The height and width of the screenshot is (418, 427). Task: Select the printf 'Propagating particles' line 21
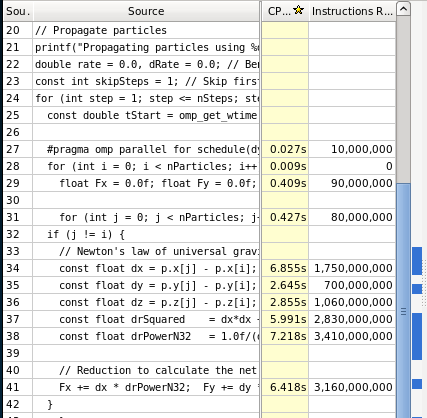[x=146, y=47]
